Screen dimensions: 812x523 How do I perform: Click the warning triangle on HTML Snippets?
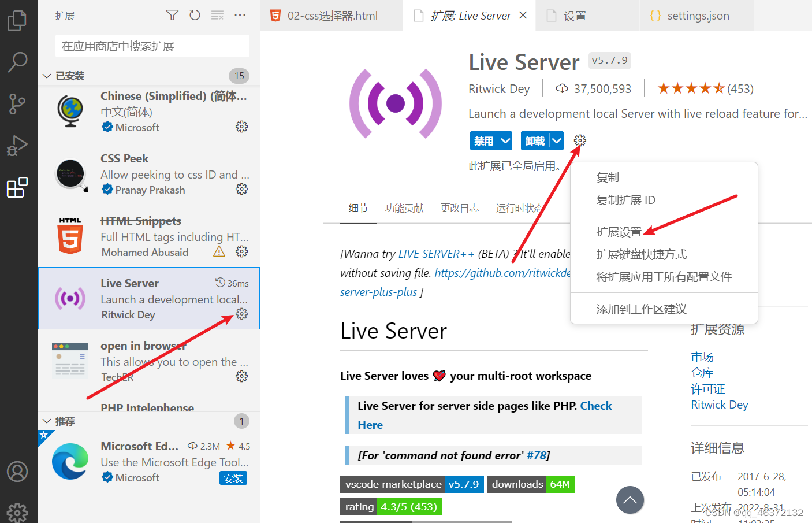tap(218, 251)
